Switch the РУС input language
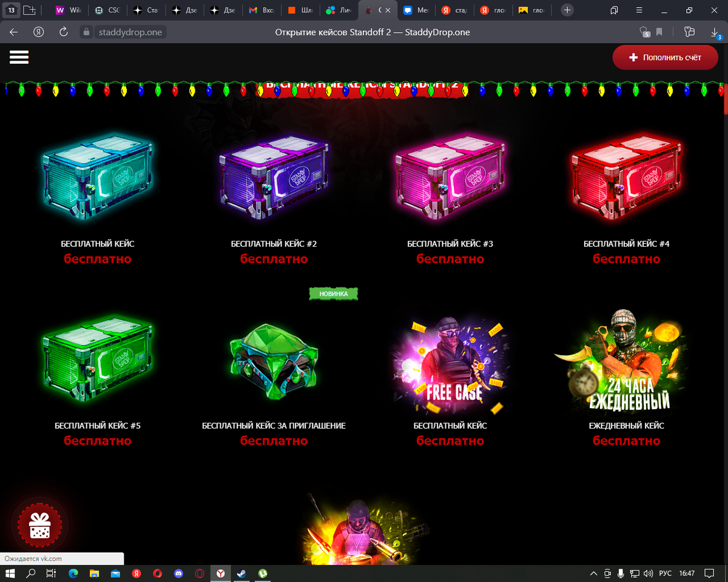Viewport: 728px width, 582px height. click(x=666, y=573)
